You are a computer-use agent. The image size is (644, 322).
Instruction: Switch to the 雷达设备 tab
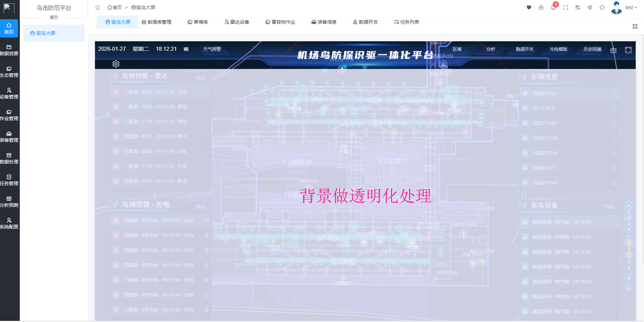click(236, 22)
